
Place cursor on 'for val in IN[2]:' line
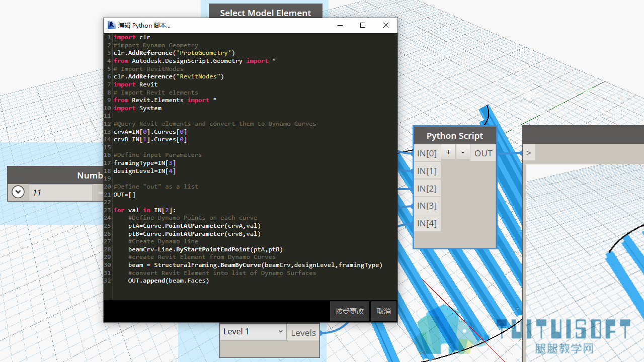click(145, 210)
